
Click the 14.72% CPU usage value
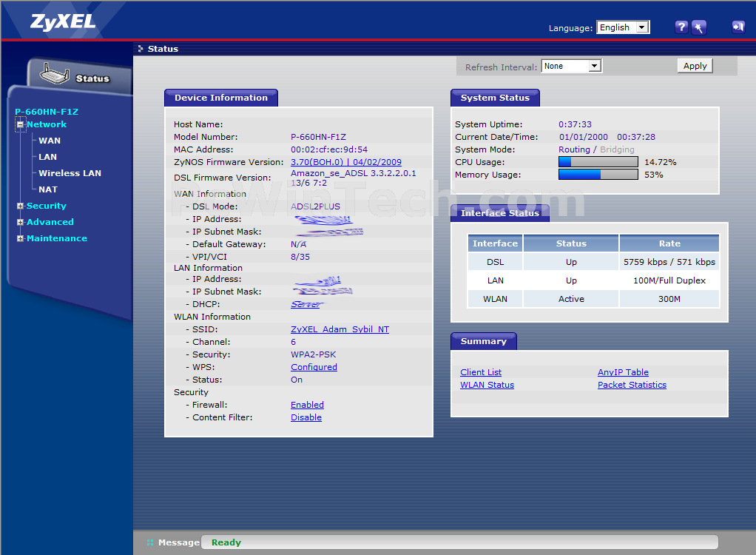point(661,162)
